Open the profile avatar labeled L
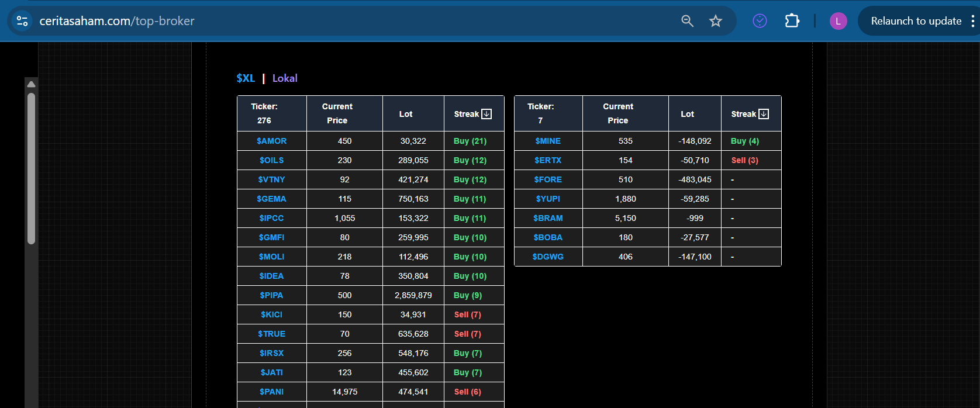 tap(838, 21)
